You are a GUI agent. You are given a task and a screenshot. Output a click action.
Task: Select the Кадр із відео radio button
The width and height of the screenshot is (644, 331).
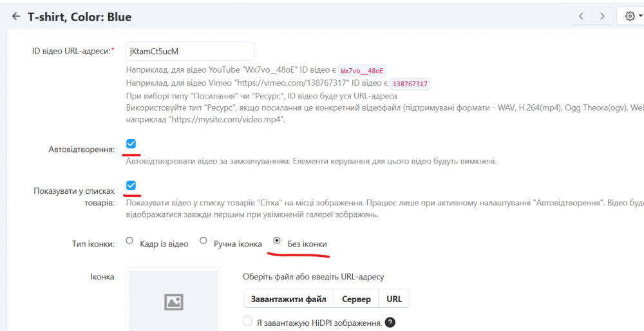point(129,241)
